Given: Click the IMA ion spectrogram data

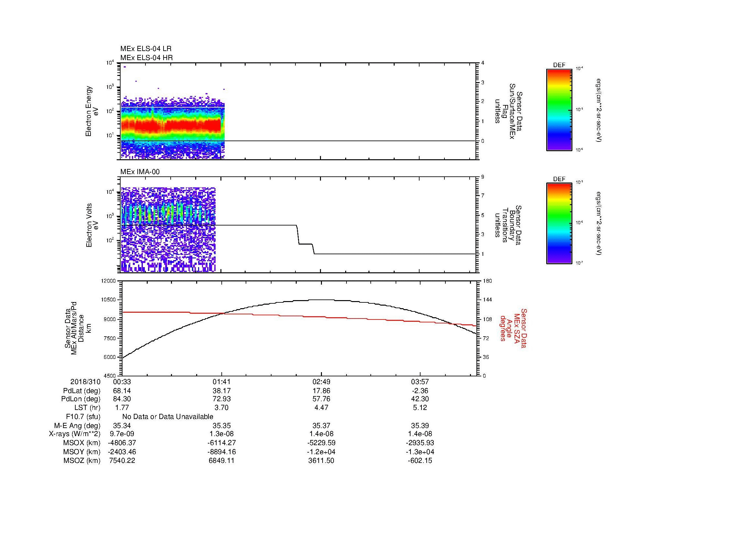Looking at the screenshot, I should (169, 230).
